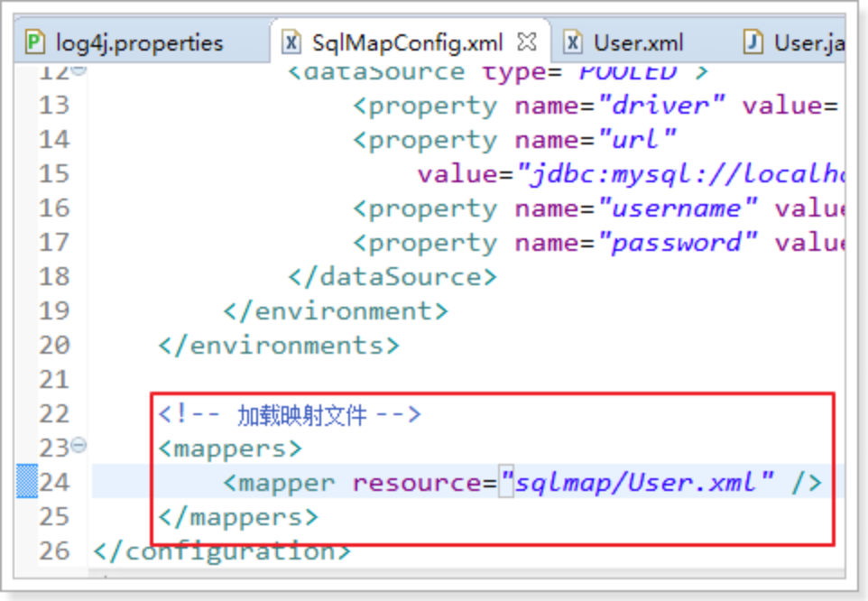Viewport: 868px width, 601px height.
Task: Click the resource attribute name on line 24
Action: tap(417, 483)
